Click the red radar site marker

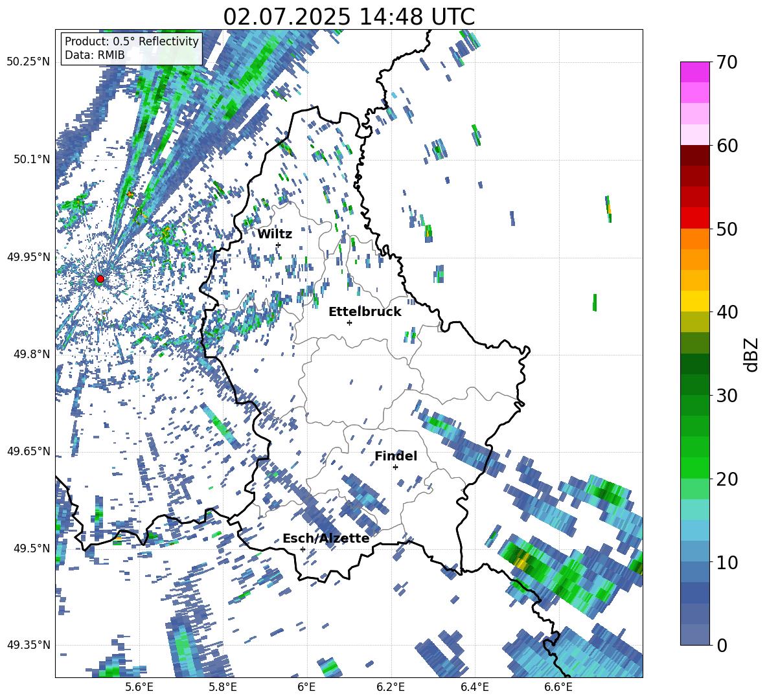[x=100, y=279]
